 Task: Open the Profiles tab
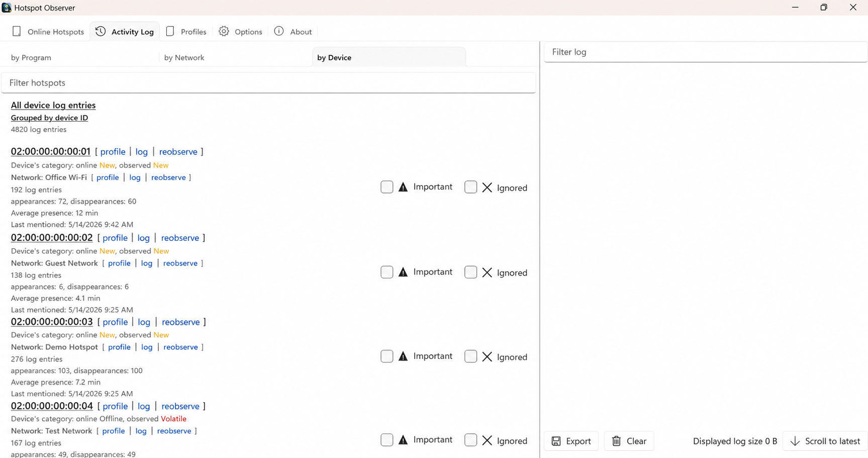coord(186,32)
